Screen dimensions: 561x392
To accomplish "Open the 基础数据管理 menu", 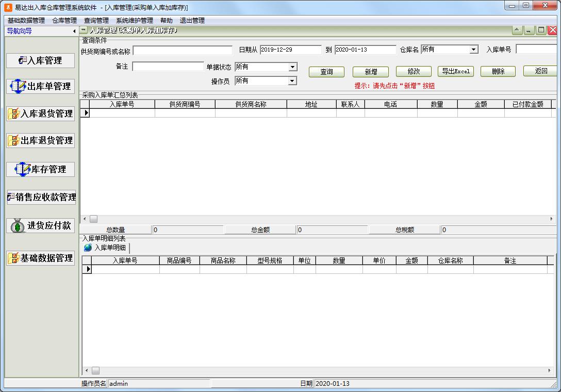I will (x=26, y=21).
